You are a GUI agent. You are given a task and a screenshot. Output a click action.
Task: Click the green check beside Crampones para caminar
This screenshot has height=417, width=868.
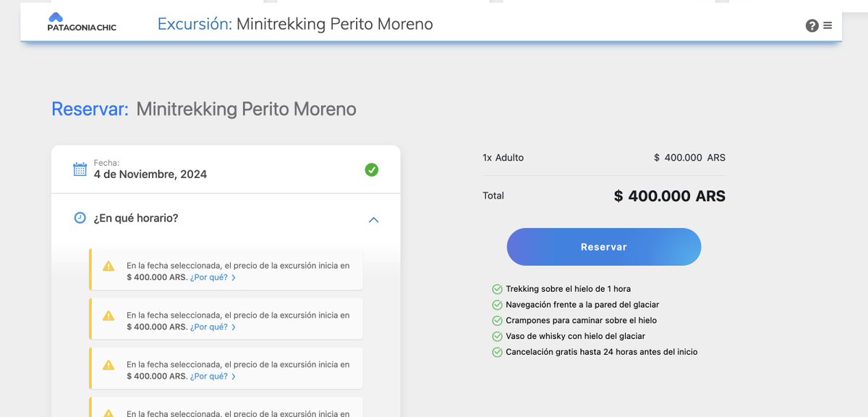pos(496,320)
